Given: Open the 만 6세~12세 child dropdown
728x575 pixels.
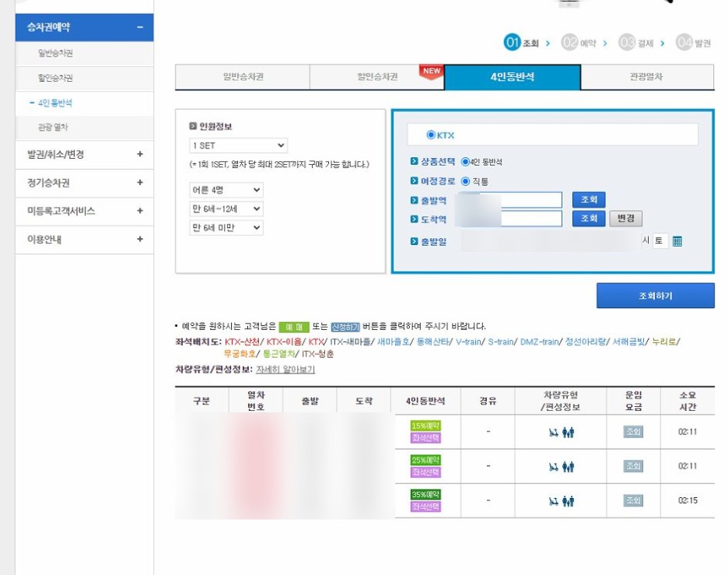Looking at the screenshot, I should coord(226,209).
